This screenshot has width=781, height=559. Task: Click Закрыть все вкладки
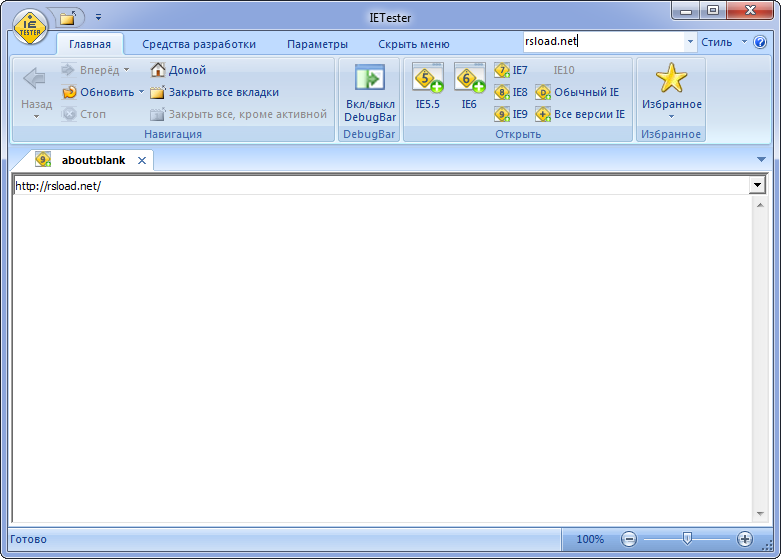[x=214, y=92]
